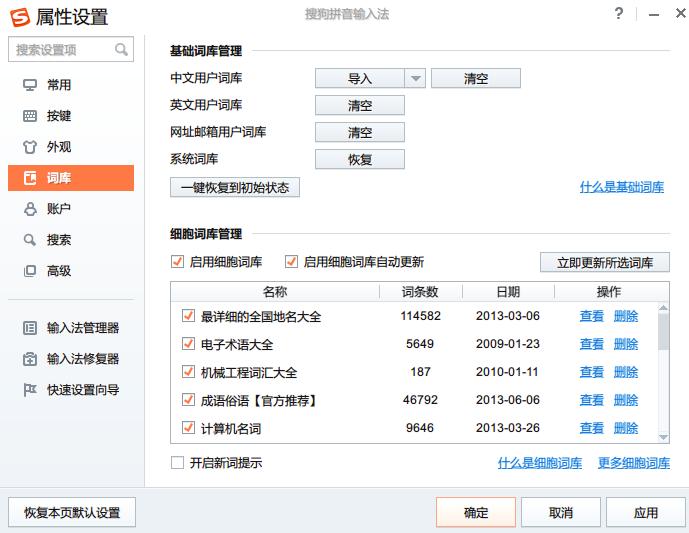The height and width of the screenshot is (533, 689).
Task: Switch to the 高级 settings tab
Action: [71, 271]
